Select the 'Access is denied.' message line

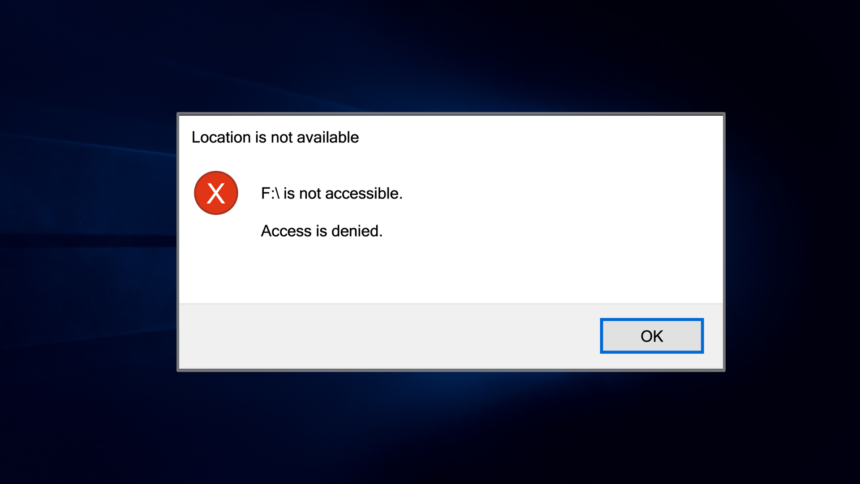[321, 231]
